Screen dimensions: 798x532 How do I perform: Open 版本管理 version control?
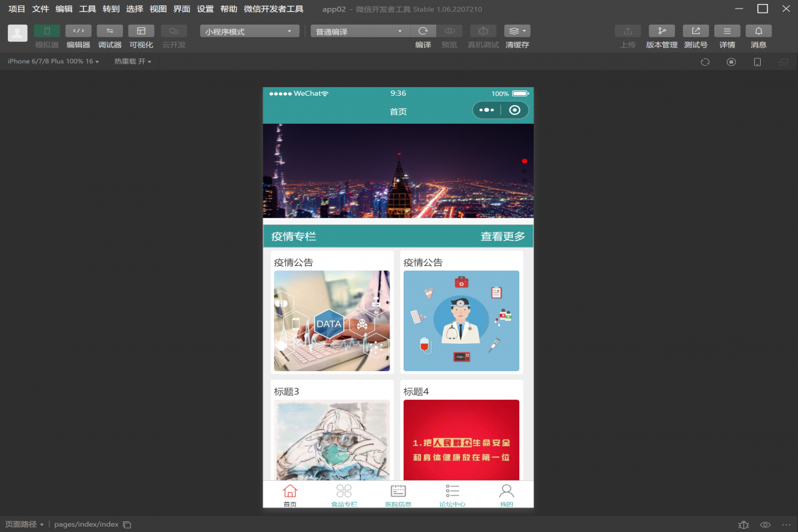pos(661,31)
